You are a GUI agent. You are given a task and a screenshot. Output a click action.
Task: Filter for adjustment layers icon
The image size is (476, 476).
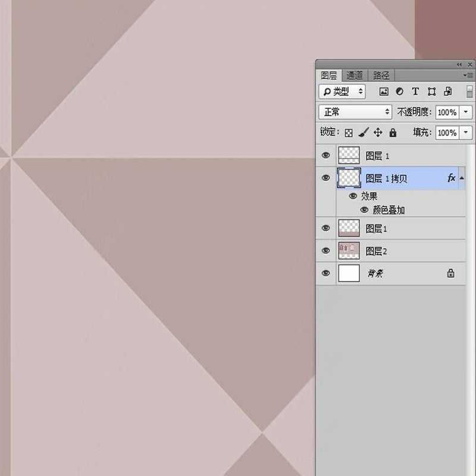coord(399,92)
